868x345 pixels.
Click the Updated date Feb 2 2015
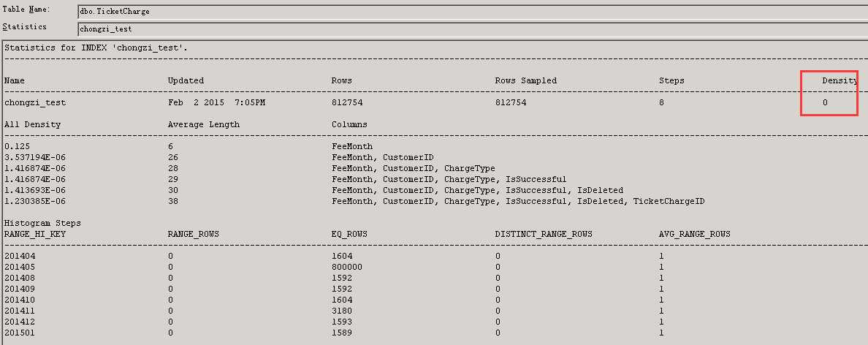click(x=216, y=103)
